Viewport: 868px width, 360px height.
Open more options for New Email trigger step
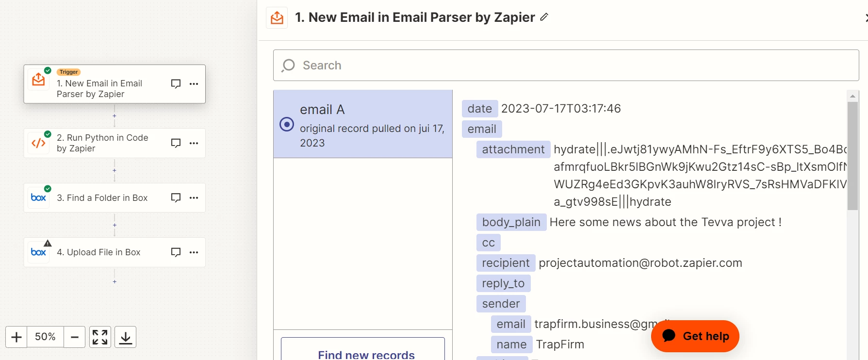point(194,84)
